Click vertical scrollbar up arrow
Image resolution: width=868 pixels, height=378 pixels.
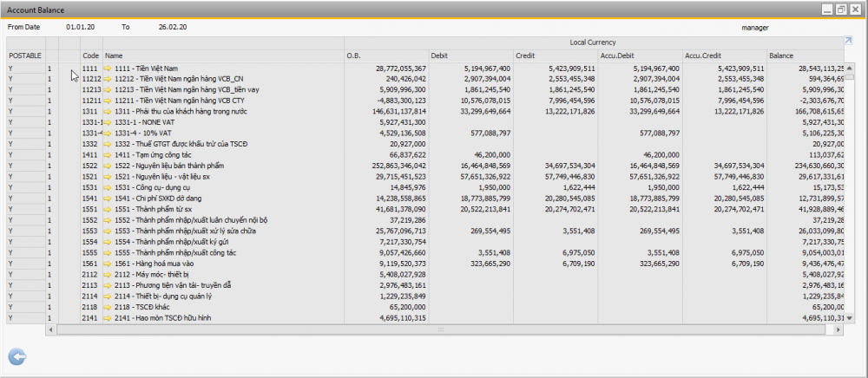click(x=850, y=68)
